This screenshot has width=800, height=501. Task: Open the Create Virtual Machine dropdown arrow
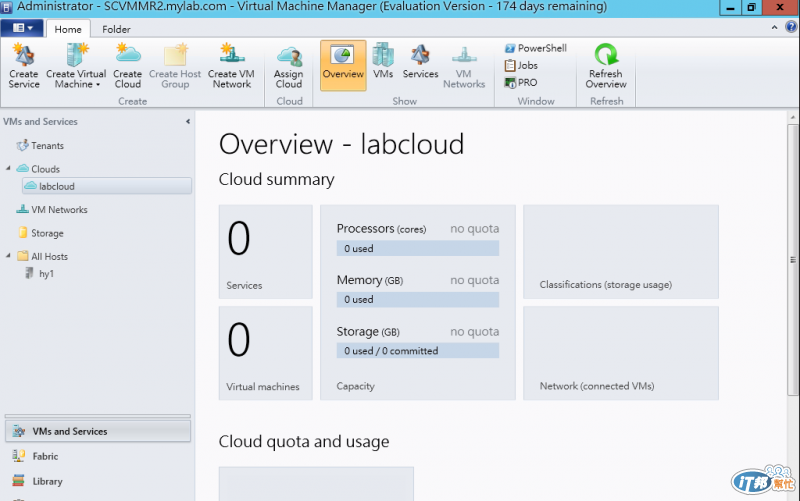(x=98, y=85)
